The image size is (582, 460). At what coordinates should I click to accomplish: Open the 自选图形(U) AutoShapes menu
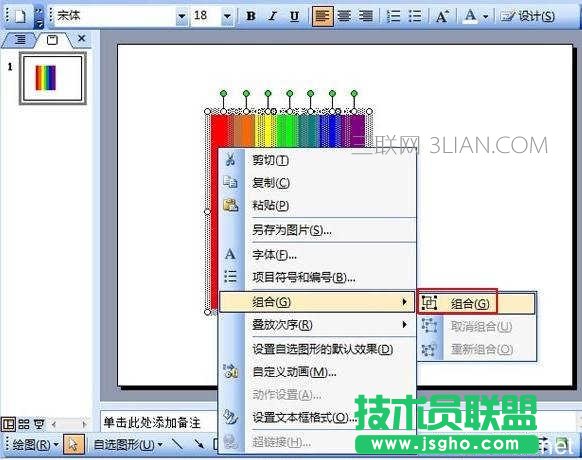[x=128, y=444]
